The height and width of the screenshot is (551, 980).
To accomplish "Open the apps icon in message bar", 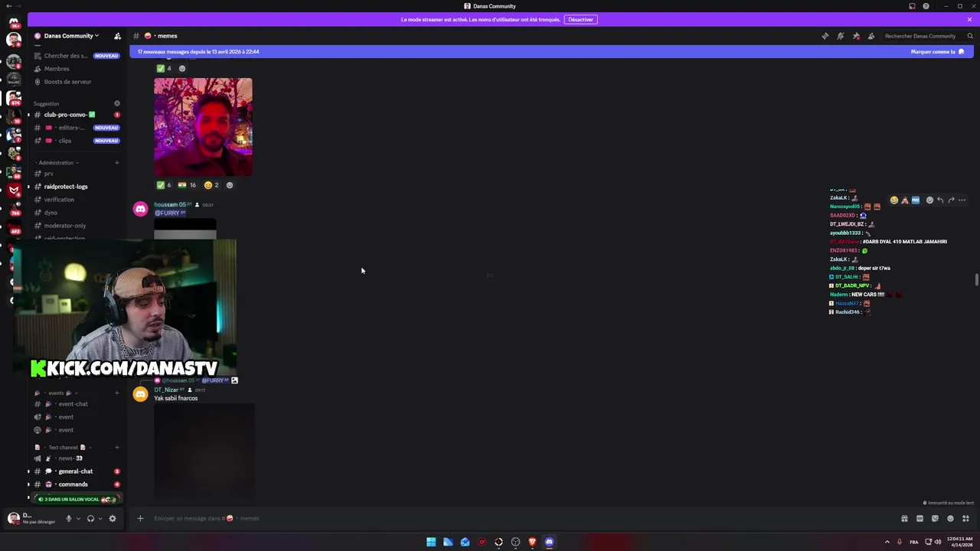I will pyautogui.click(x=965, y=518).
